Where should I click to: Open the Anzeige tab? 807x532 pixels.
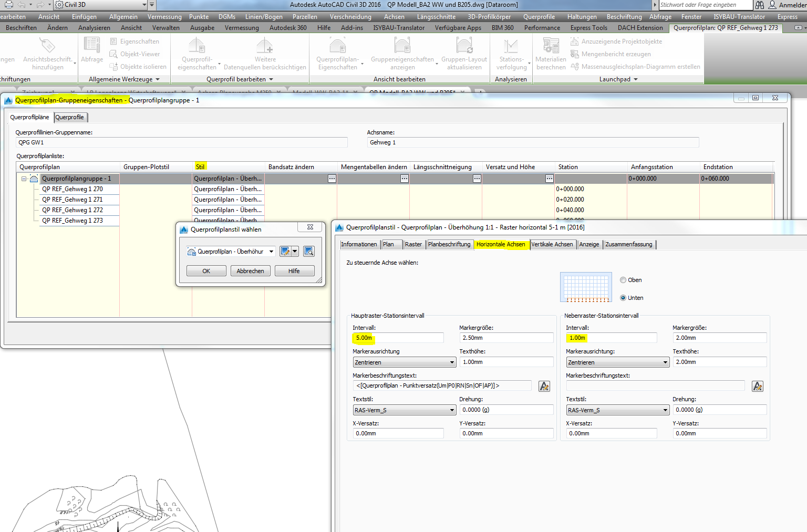589,244
